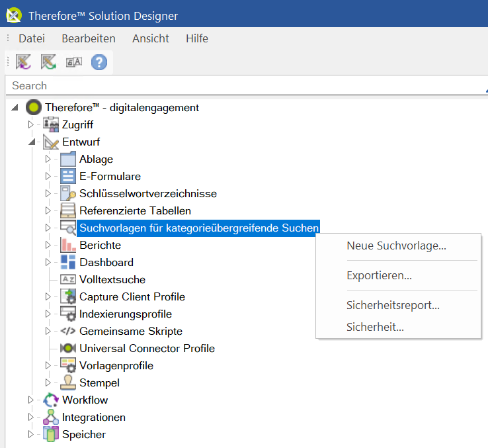
Task: Select the Dashboard tiles icon
Action: pos(68,262)
